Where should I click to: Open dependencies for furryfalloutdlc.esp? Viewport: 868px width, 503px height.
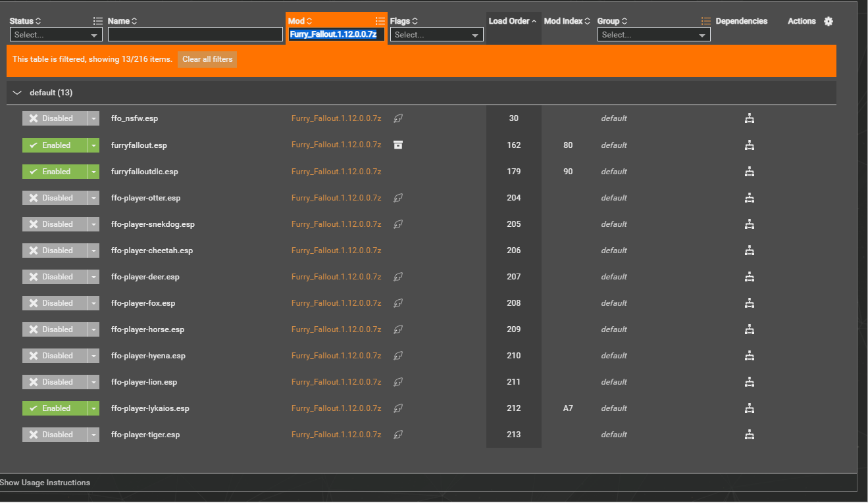[x=749, y=172]
